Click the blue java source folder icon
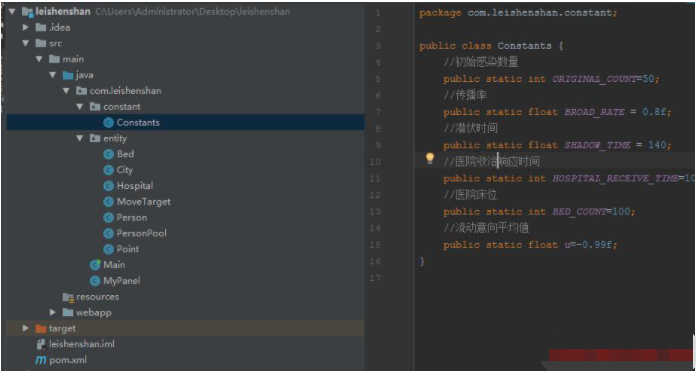Viewport: 696px width, 371px height. (x=68, y=75)
